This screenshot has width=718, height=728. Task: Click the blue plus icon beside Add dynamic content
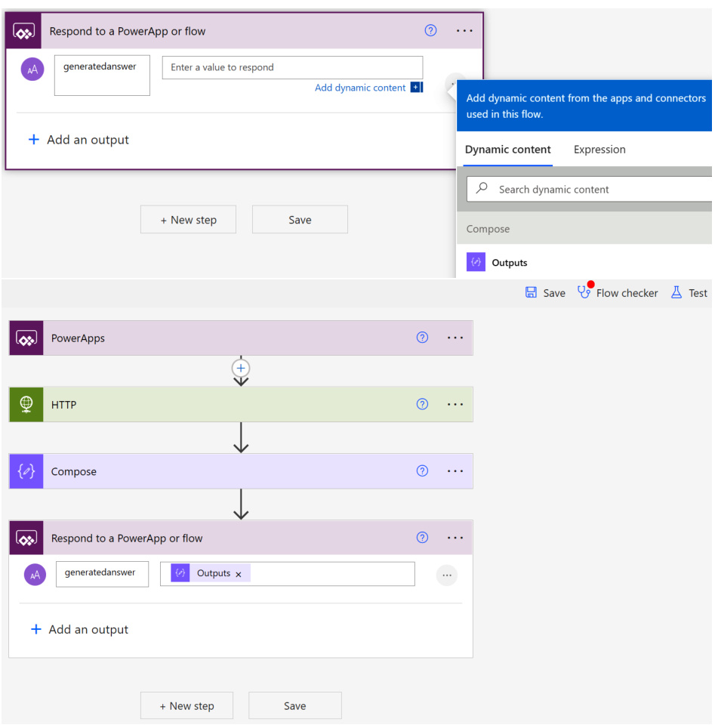tap(416, 88)
